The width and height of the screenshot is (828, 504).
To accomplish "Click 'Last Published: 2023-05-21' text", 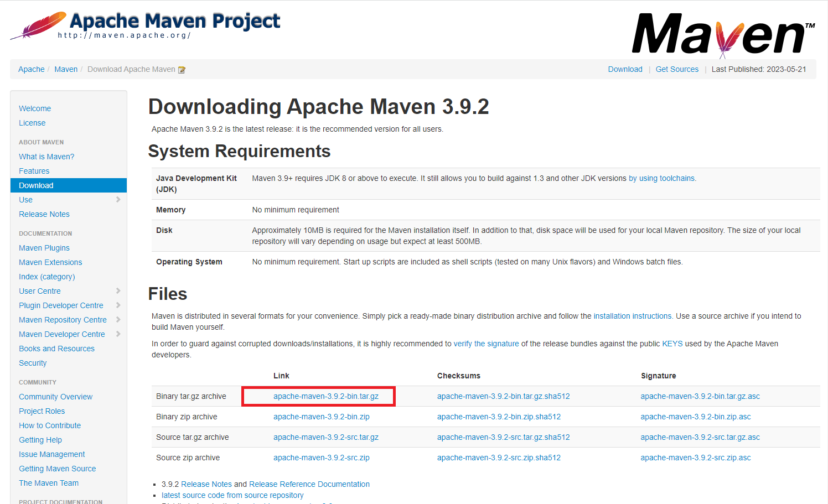I will pyautogui.click(x=759, y=69).
